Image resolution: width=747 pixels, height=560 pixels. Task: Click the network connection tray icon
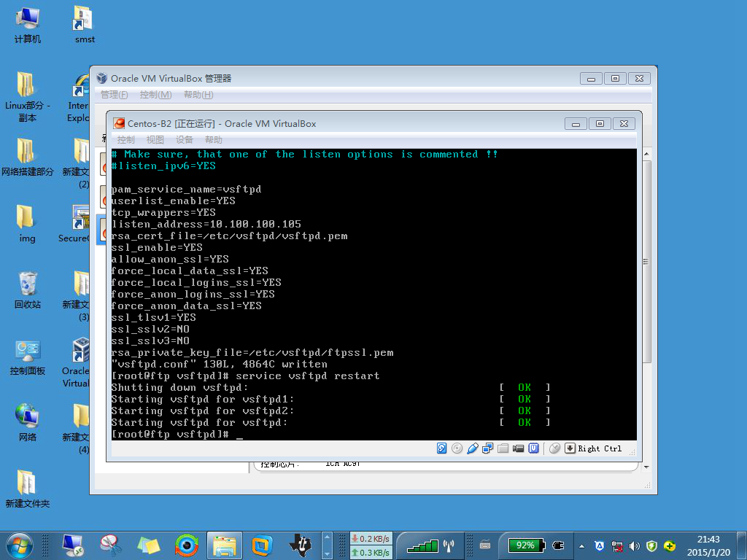pos(617,545)
